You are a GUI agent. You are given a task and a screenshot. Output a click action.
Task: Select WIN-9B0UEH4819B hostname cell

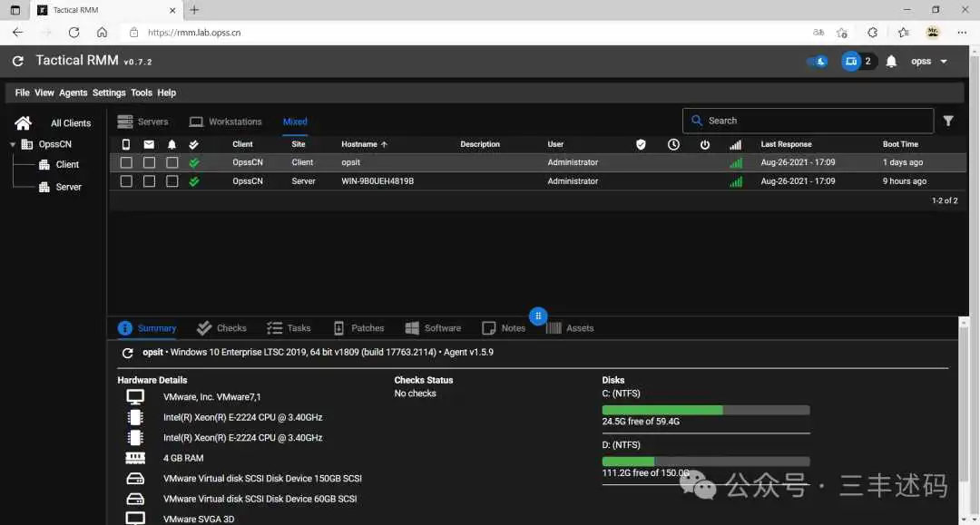point(377,181)
